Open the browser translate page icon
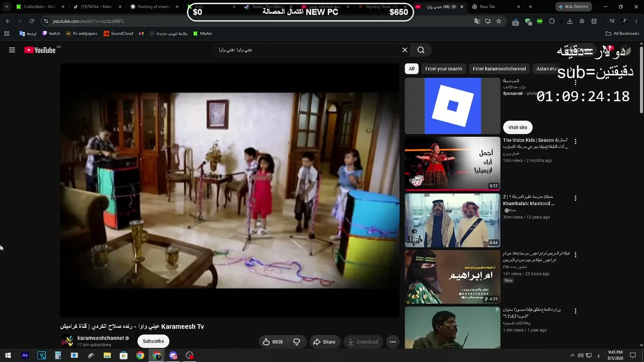The height and width of the screenshot is (362, 644). tap(477, 21)
